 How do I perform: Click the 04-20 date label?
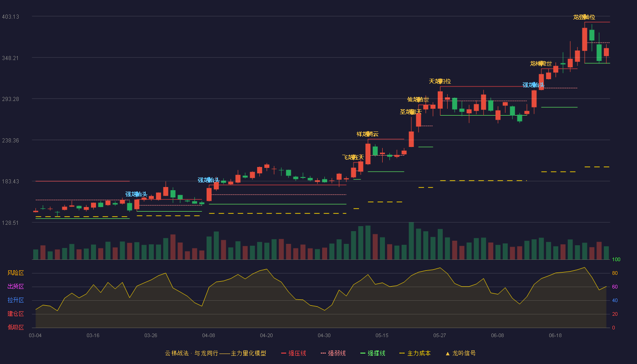(x=266, y=335)
